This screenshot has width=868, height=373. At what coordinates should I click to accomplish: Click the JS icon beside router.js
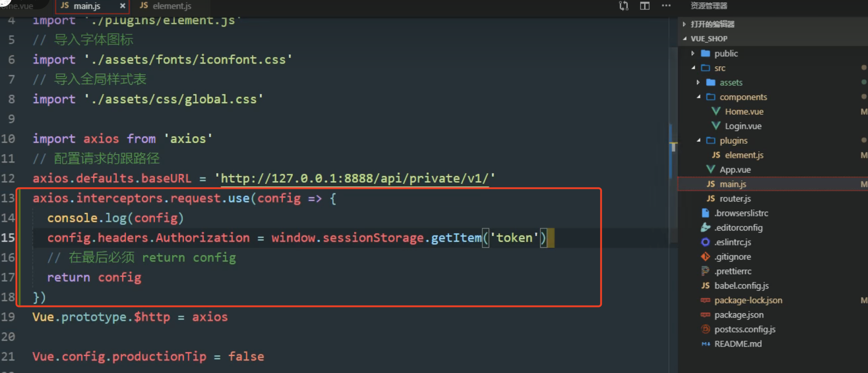coord(711,198)
